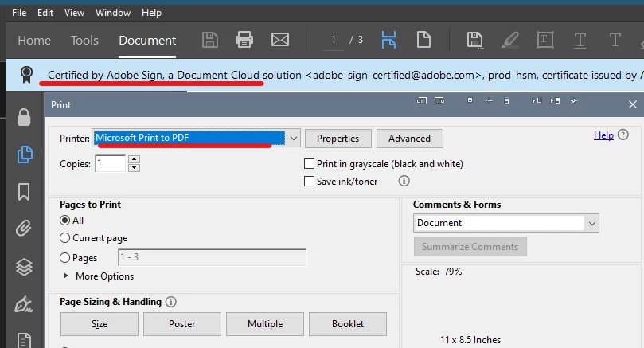This screenshot has height=348, width=644.
Task: Decrease copies with down arrow
Action: pyautogui.click(x=134, y=168)
